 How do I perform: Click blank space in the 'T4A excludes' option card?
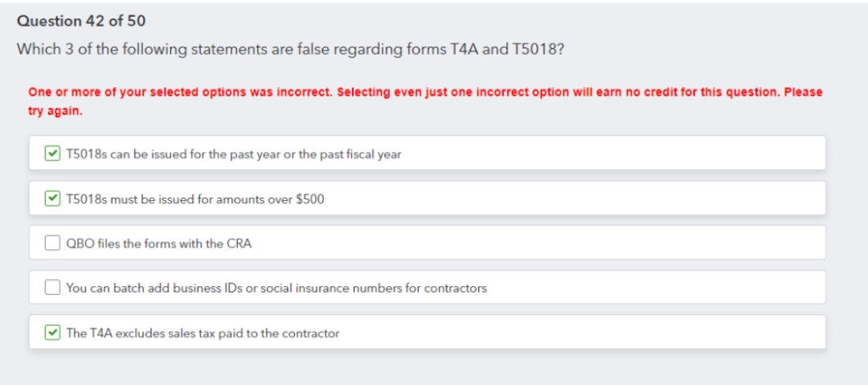click(x=603, y=333)
